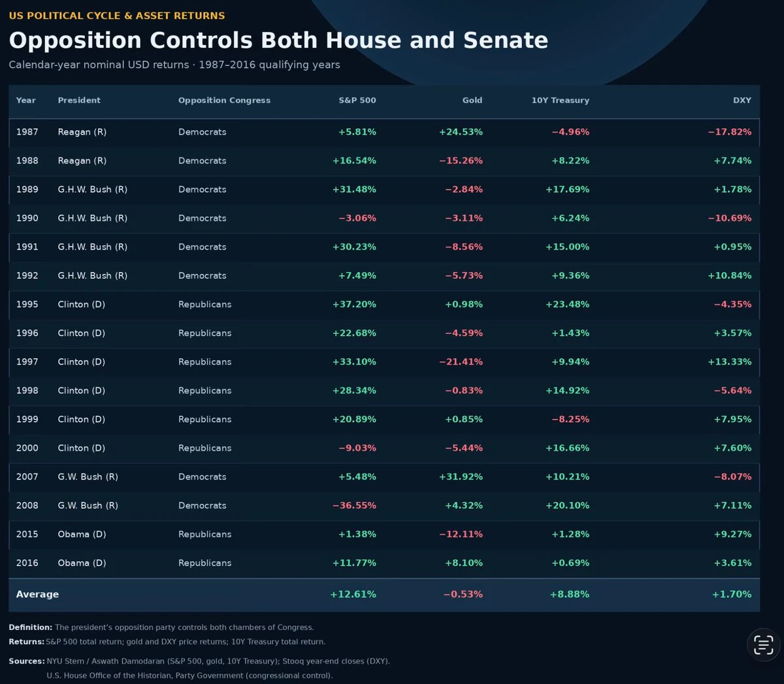Click the average S&P 500 value +12.61%
784x684 pixels.
click(x=353, y=594)
